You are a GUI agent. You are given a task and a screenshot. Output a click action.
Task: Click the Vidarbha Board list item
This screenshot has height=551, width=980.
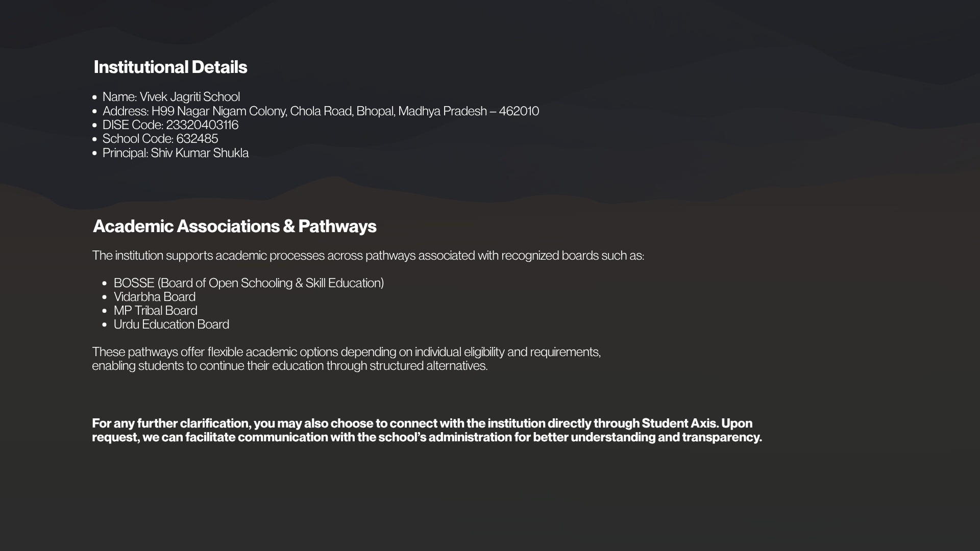pos(155,297)
